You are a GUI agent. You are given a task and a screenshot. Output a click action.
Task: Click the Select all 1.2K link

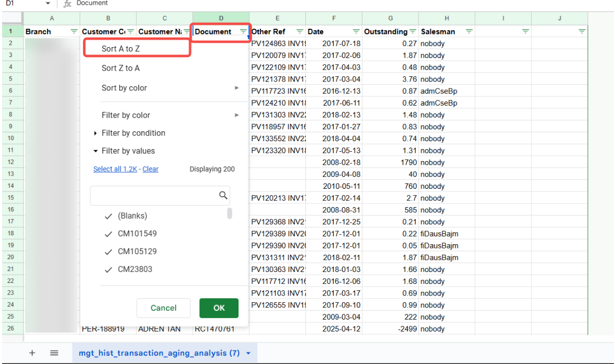[x=115, y=168]
